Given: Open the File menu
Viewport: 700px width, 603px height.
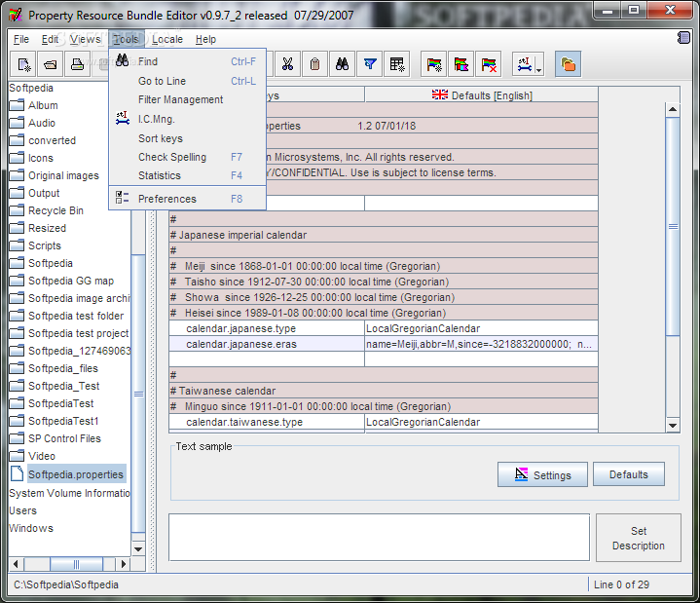Looking at the screenshot, I should coord(21,39).
